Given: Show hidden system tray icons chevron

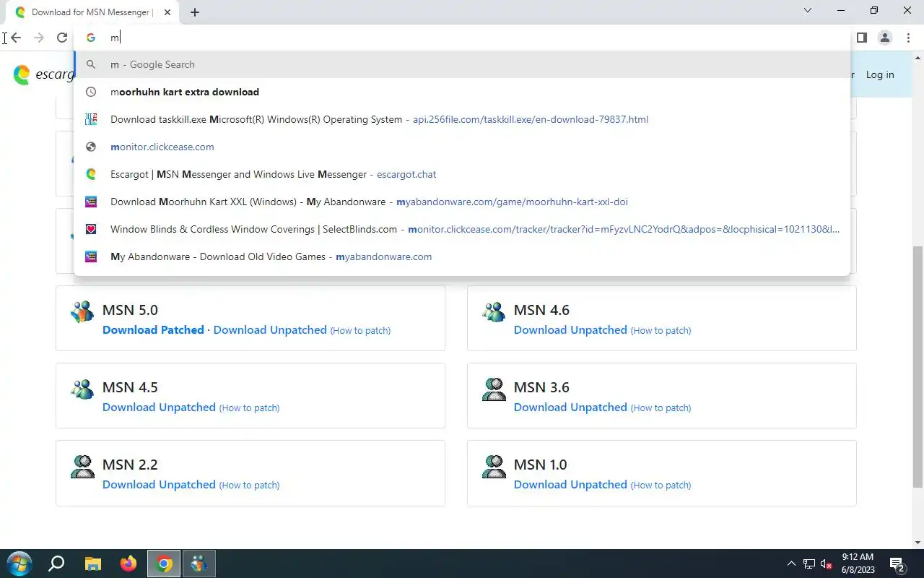Looking at the screenshot, I should point(791,564).
